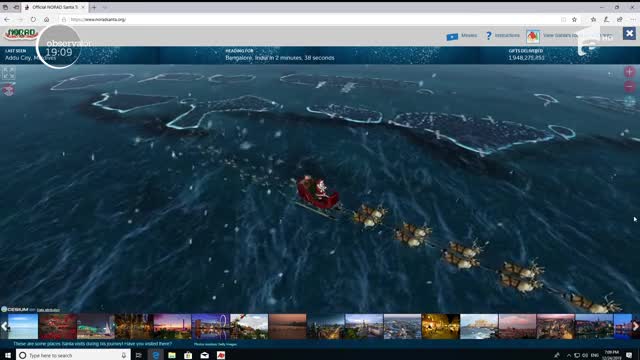This screenshot has width=640, height=360.
Task: Click the Gifts Delivered counter
Action: click(x=527, y=55)
